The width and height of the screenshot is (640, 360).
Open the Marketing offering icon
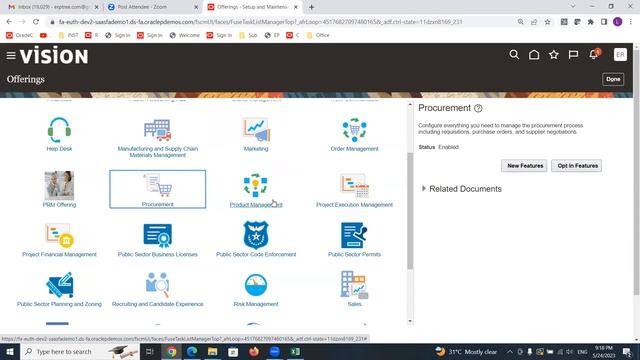(x=256, y=130)
